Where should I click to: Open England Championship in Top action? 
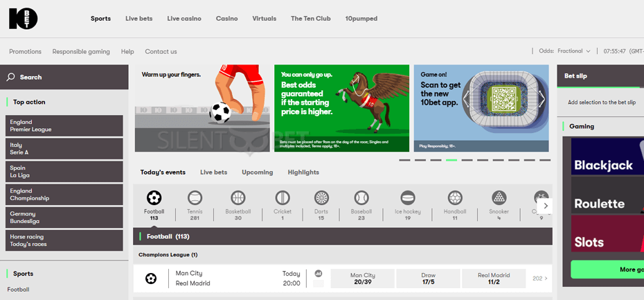64,195
